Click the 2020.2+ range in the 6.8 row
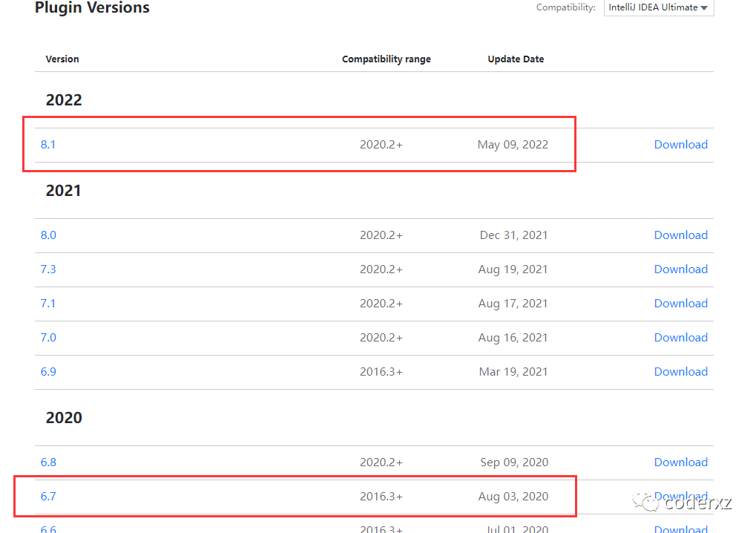Screen dimensions: 756x533 [x=381, y=462]
